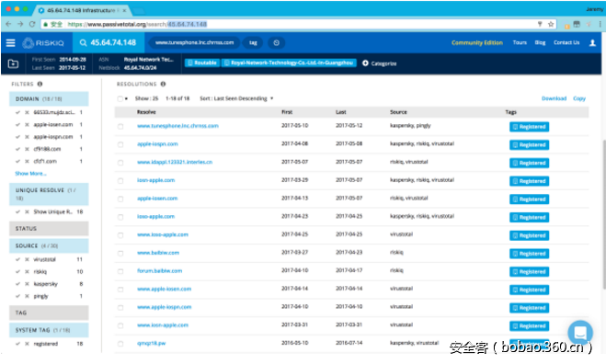The image size is (606, 364).
Task: Open qmqz18.pw resolve link
Action: coord(151,343)
